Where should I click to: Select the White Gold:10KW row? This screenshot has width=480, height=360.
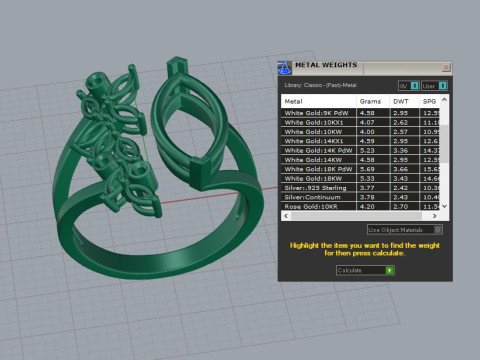tap(360, 132)
